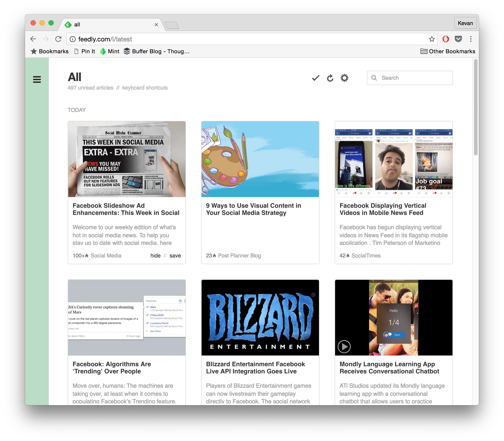Open the Social Media Examiner newspaper thumbnail

pyautogui.click(x=127, y=159)
